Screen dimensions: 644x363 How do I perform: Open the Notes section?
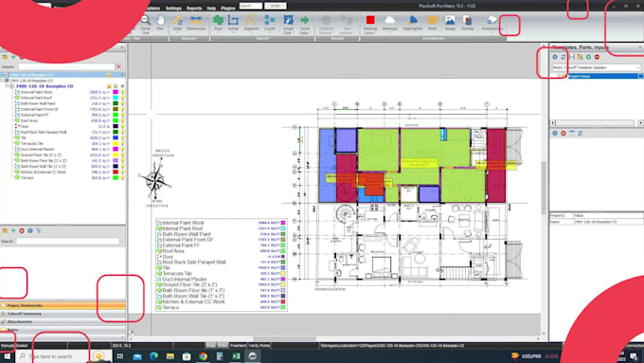point(63,330)
